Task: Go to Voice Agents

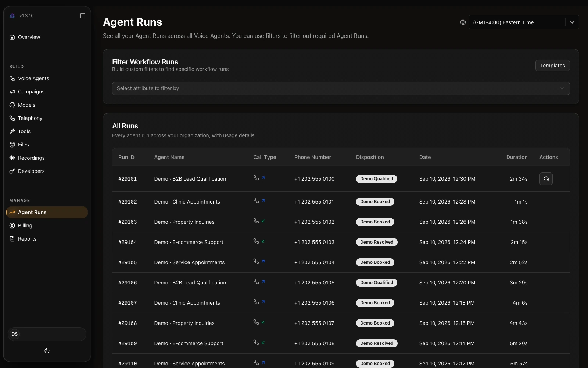Action: 47,78
